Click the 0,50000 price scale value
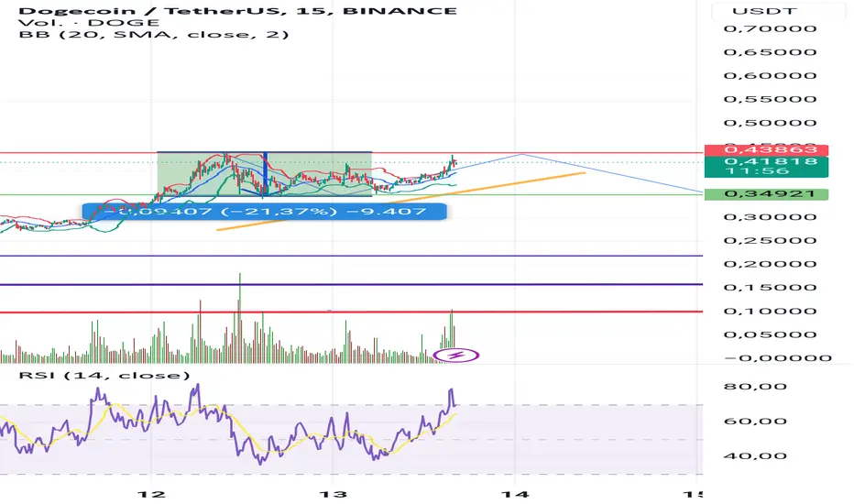 [x=770, y=123]
